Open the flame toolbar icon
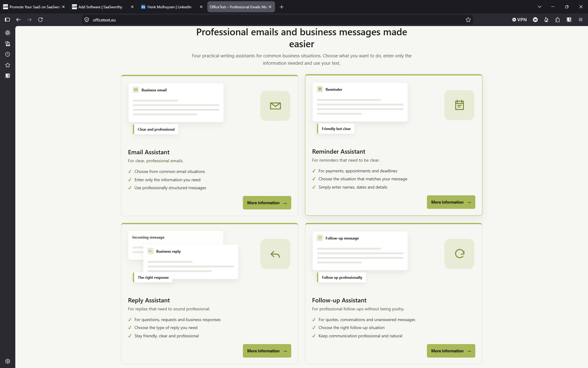588x368 pixels. click(x=546, y=20)
